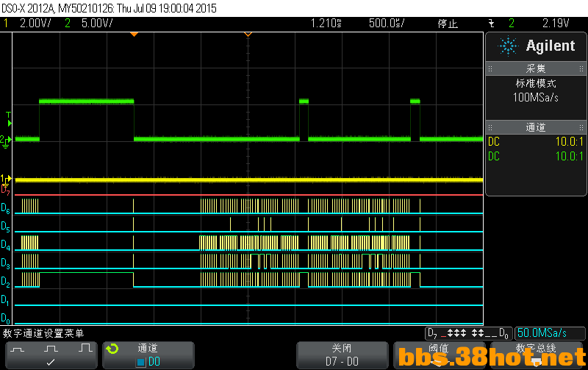
Task: Click the D7–D0 digital activity indicator
Action: [x=468, y=333]
